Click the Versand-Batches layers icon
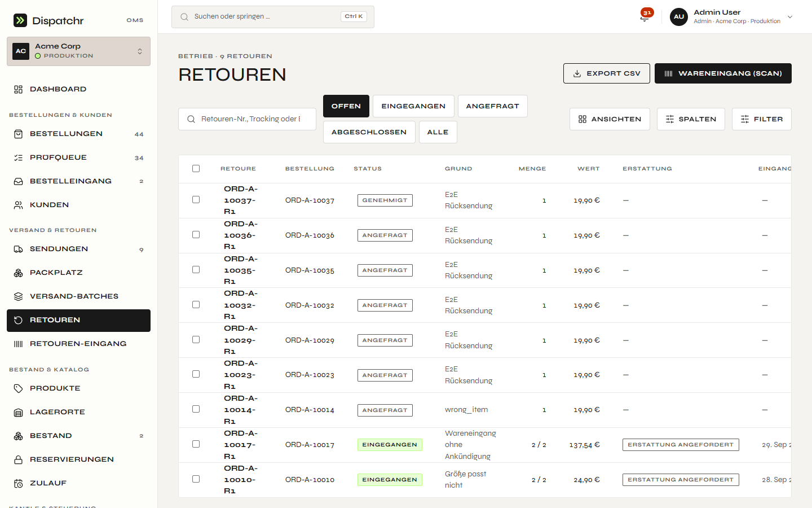Viewport: 812px width, 508px height. click(19, 296)
